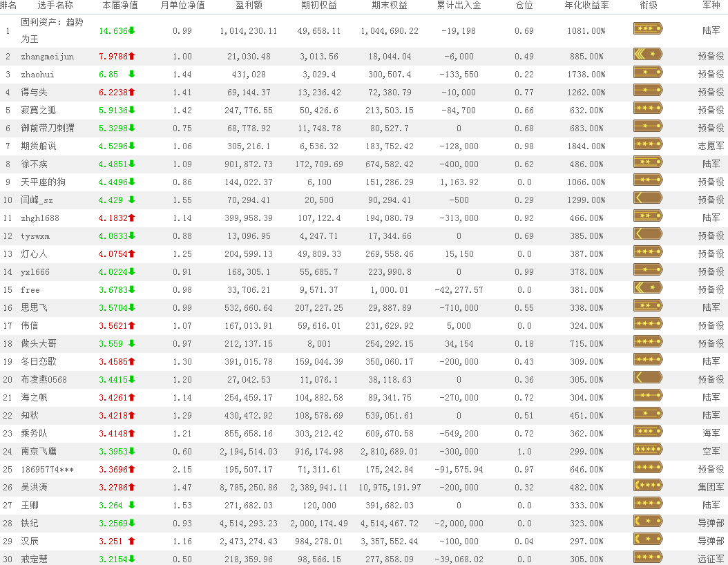Select the rank badge in the 期货船说 row

tap(648, 144)
